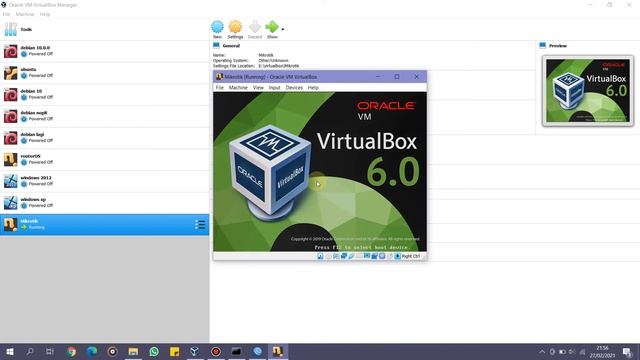The image size is (640, 360).
Task: Click the optical disk status icon
Action: click(329, 256)
